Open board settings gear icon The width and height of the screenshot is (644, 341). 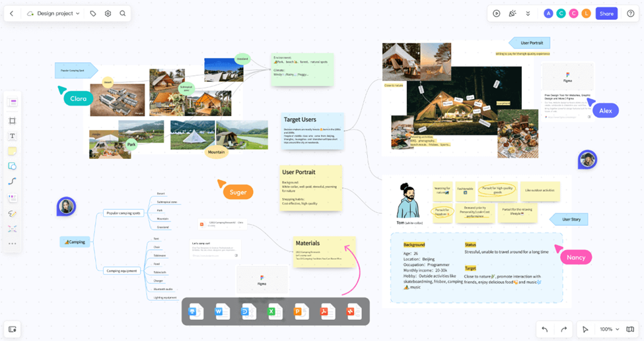[108, 13]
